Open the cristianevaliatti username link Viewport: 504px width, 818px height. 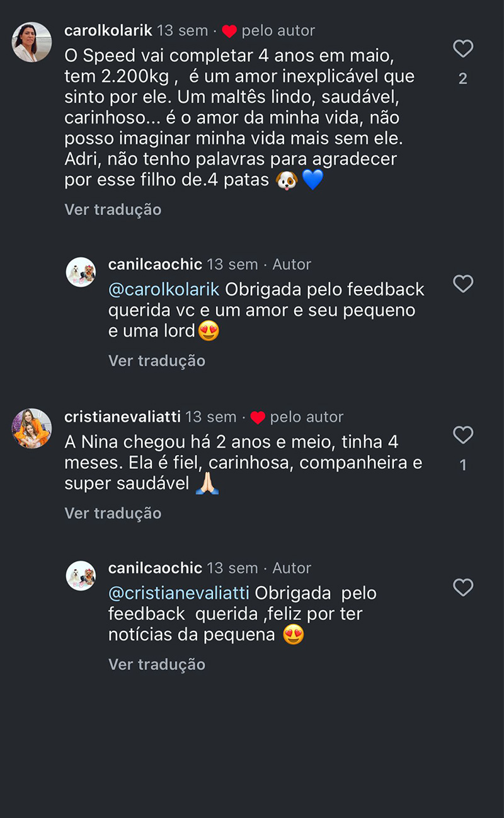(122, 417)
